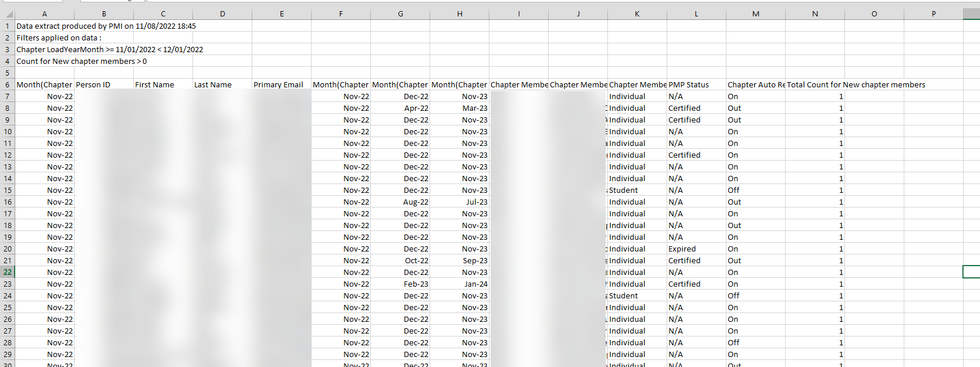Select 'N/A' PMP status in row 7

(x=697, y=96)
